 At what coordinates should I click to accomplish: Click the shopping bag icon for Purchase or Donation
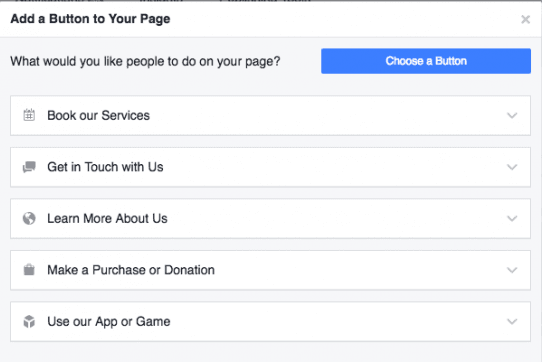pyautogui.click(x=29, y=270)
